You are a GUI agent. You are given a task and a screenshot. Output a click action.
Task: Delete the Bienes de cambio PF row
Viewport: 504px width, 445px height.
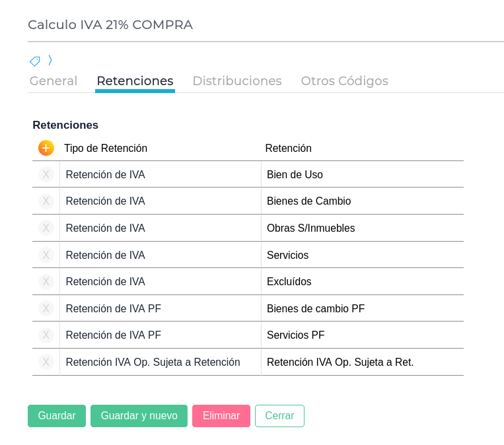point(46,308)
